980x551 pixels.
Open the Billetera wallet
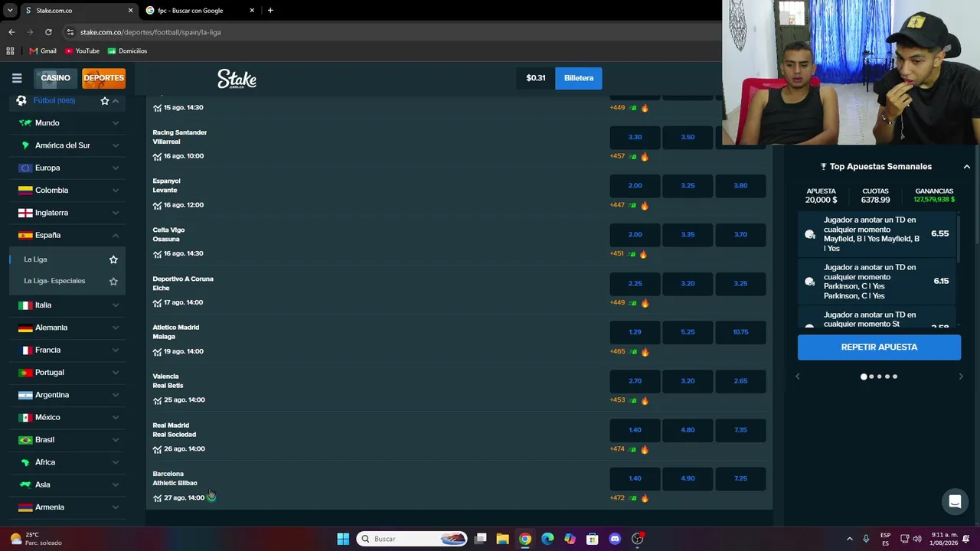(579, 78)
